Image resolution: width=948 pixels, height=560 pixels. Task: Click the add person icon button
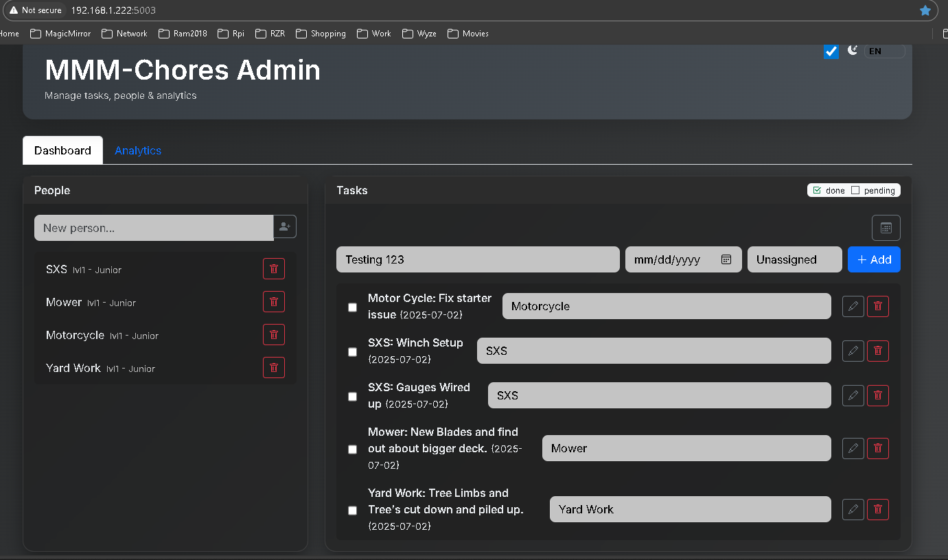[x=285, y=227]
